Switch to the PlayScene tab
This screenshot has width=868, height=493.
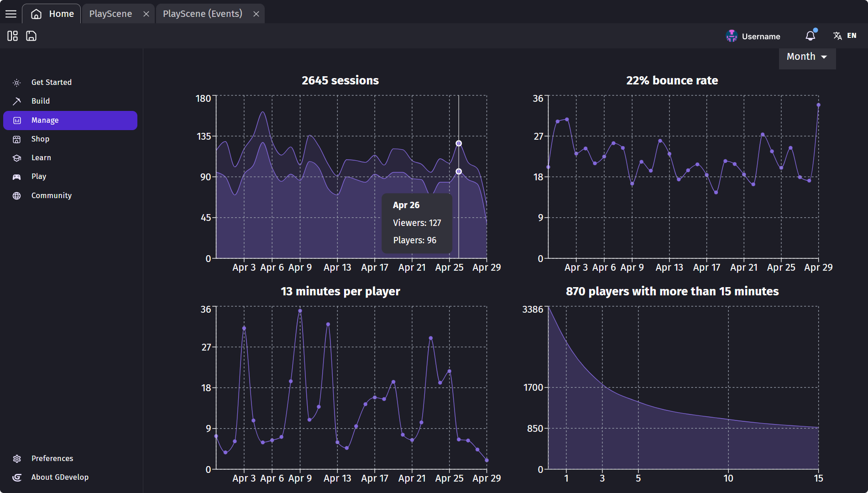pyautogui.click(x=110, y=14)
